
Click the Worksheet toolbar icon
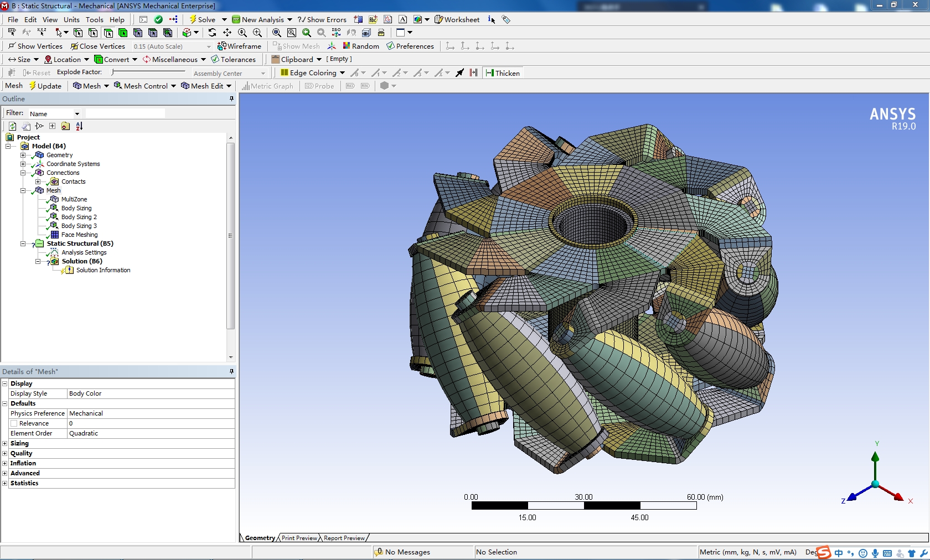pyautogui.click(x=438, y=19)
